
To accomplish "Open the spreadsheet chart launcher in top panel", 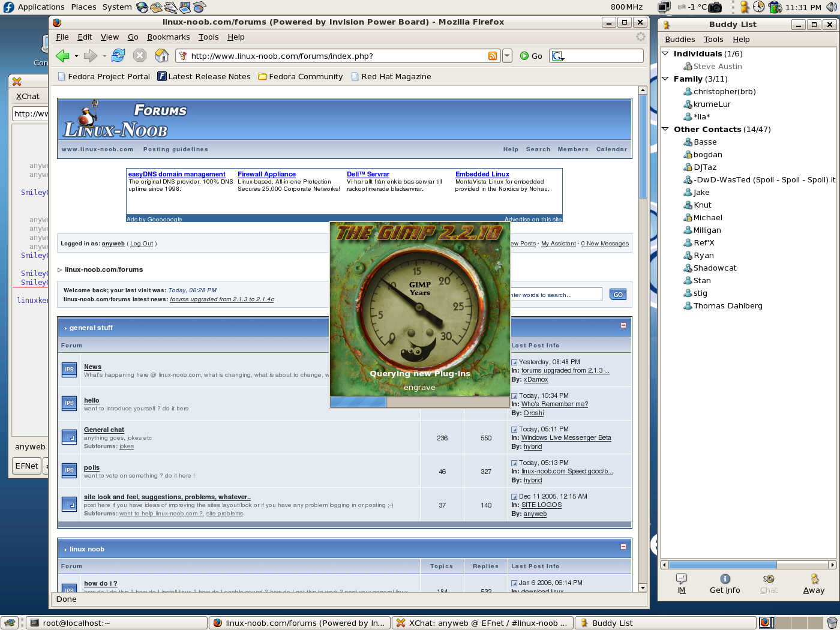I will (199, 7).
